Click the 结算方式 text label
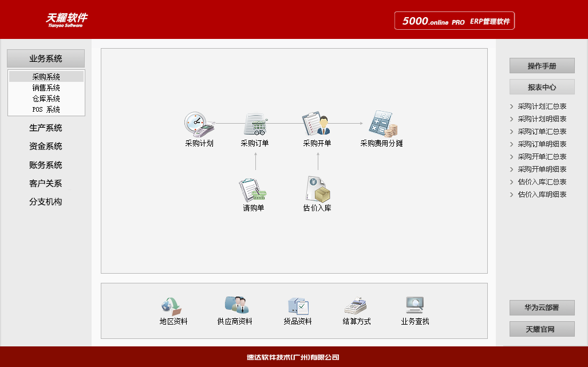This screenshot has height=367, width=588. pyautogui.click(x=357, y=321)
